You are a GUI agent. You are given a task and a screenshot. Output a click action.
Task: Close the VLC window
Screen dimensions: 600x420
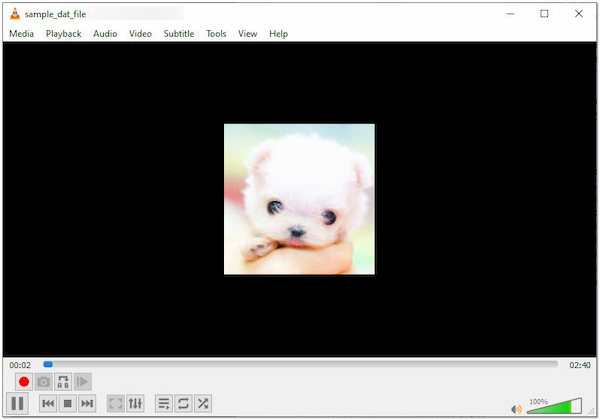pyautogui.click(x=579, y=14)
